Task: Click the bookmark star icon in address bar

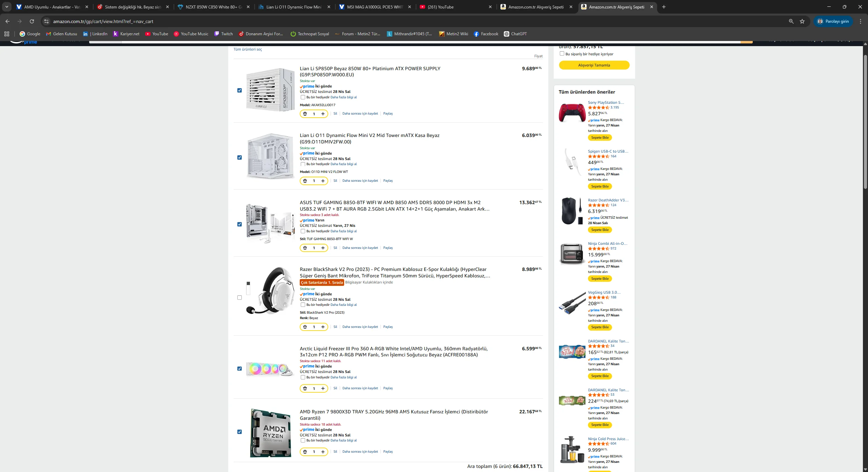Action: click(802, 21)
